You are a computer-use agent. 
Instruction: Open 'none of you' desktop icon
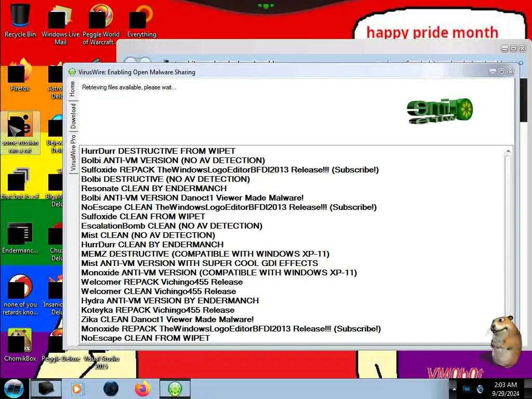point(20,295)
